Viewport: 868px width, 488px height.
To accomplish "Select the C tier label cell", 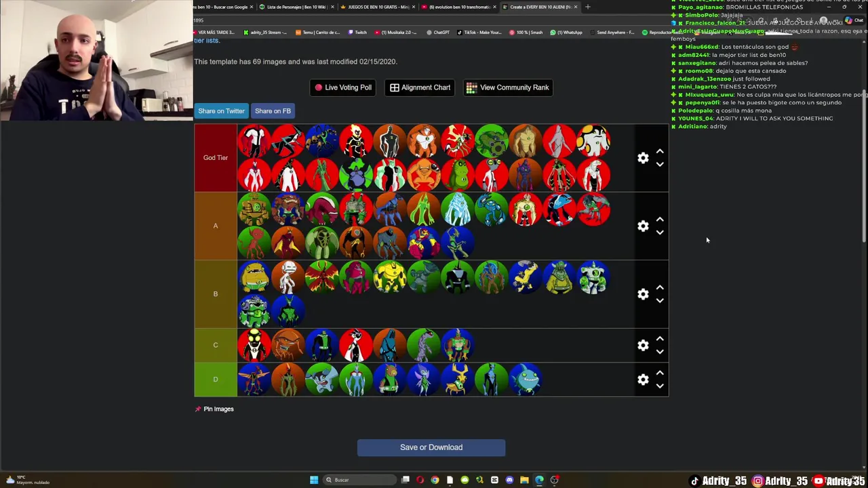I will tap(216, 345).
